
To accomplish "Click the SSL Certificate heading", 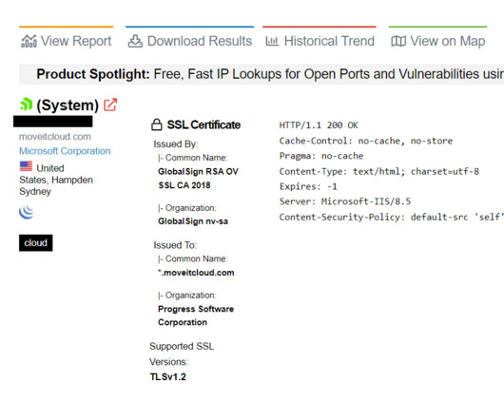I will pos(204,124).
